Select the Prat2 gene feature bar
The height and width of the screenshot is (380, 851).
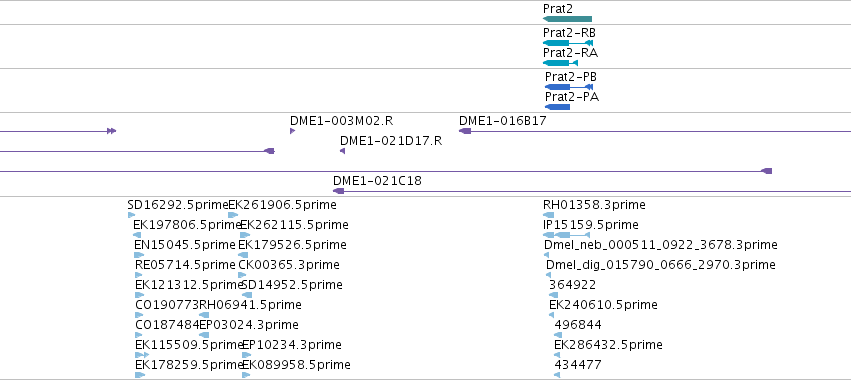point(567,19)
